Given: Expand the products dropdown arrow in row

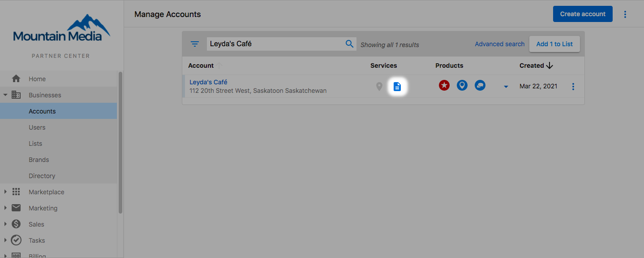Looking at the screenshot, I should pos(506,87).
